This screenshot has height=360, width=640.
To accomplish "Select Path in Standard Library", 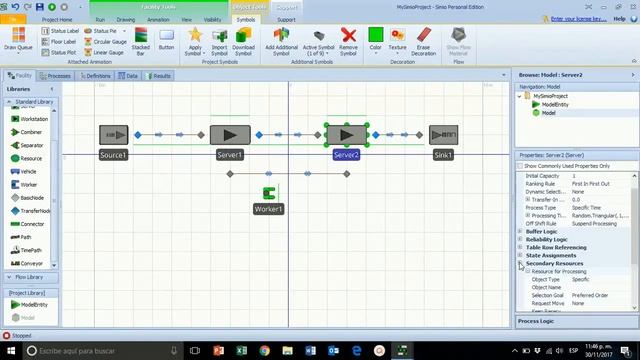I will (x=21, y=237).
